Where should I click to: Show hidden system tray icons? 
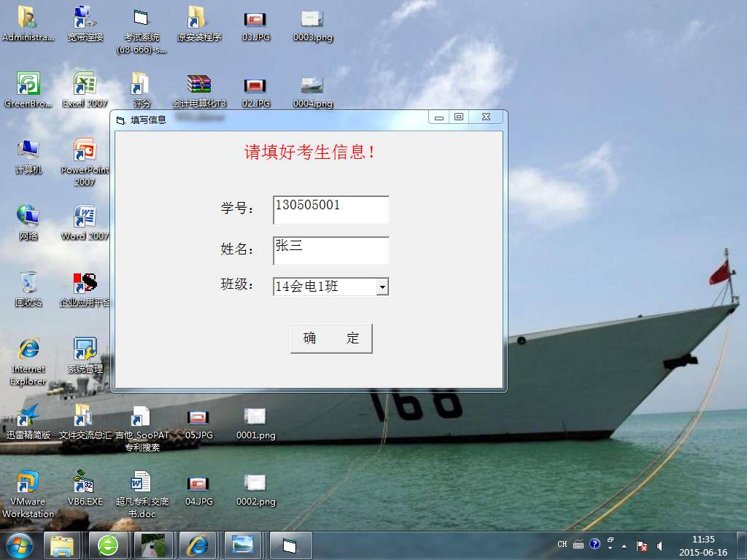pos(624,545)
